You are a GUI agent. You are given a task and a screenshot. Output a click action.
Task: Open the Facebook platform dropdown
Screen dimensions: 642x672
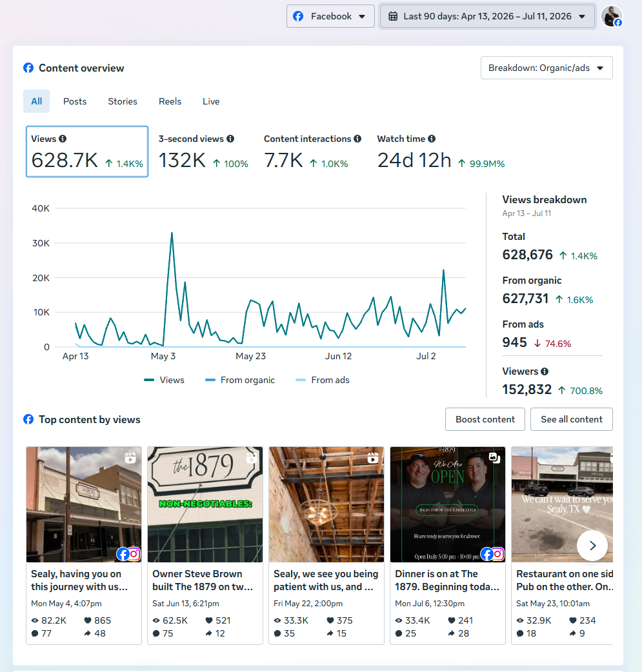(x=330, y=16)
